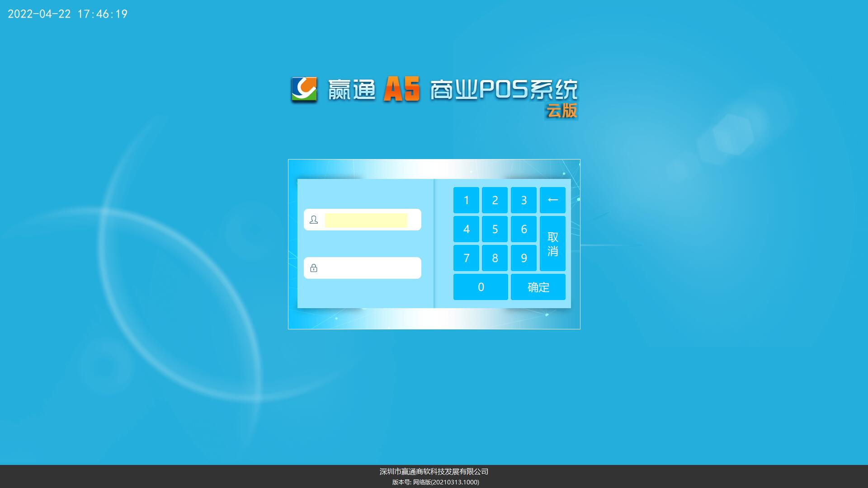868x488 pixels.
Task: Tap digit 2 on the keypad
Action: pyautogui.click(x=495, y=200)
